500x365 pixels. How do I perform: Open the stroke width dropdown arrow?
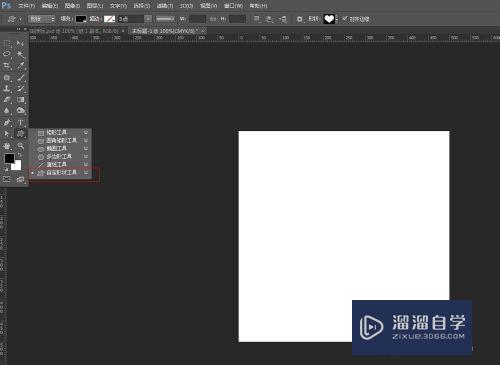click(x=148, y=19)
